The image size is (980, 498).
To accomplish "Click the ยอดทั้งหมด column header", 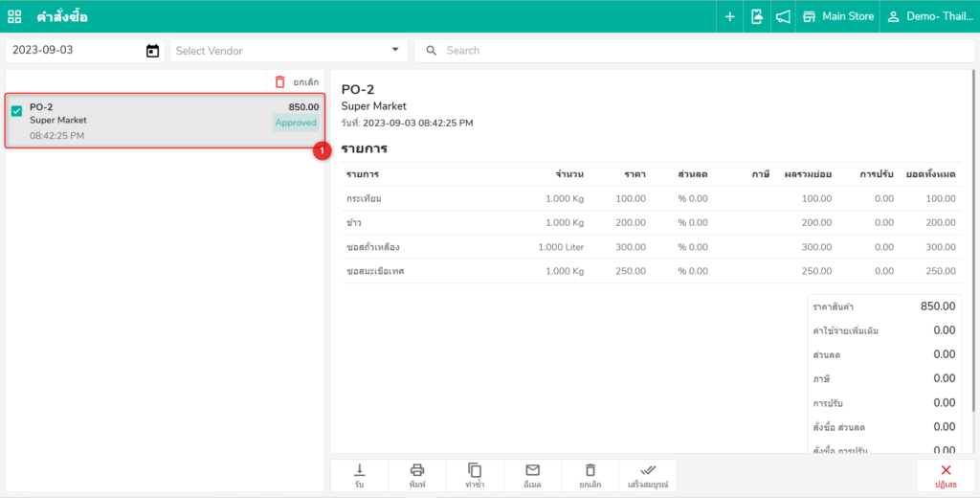I will (930, 174).
